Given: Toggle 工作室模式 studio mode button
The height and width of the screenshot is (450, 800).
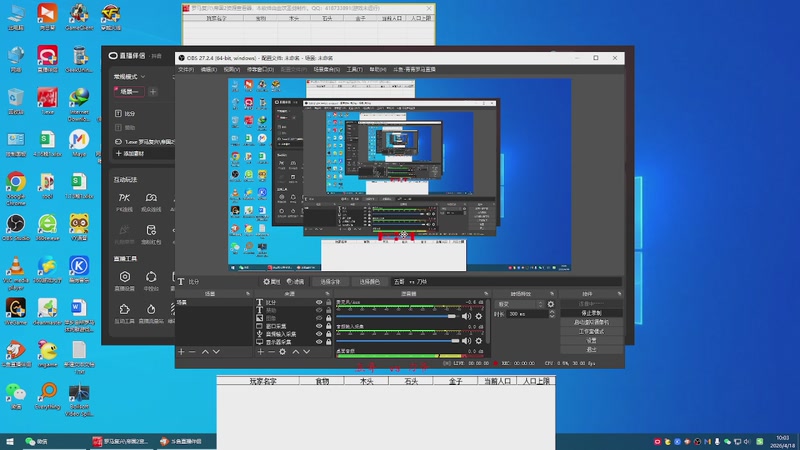Looking at the screenshot, I should [591, 332].
